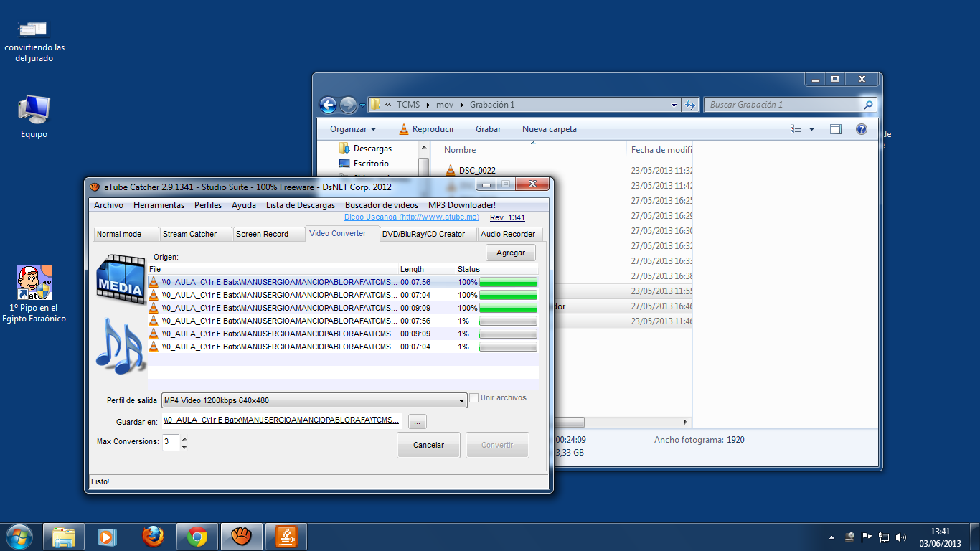Image resolution: width=980 pixels, height=551 pixels.
Task: Click the Agregar button
Action: pyautogui.click(x=511, y=253)
